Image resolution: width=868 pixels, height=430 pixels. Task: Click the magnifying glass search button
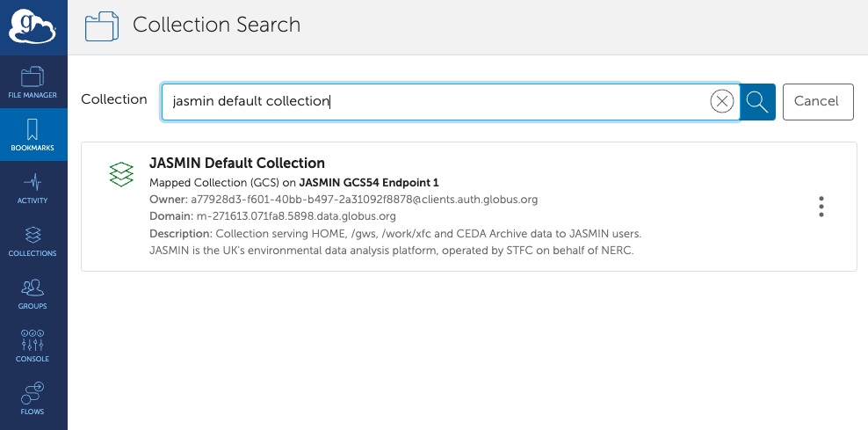tap(757, 102)
